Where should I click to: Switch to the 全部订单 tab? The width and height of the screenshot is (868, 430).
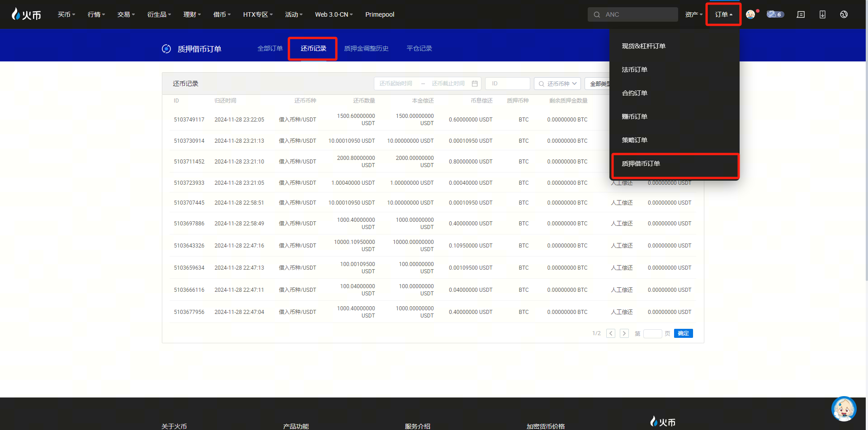point(270,48)
